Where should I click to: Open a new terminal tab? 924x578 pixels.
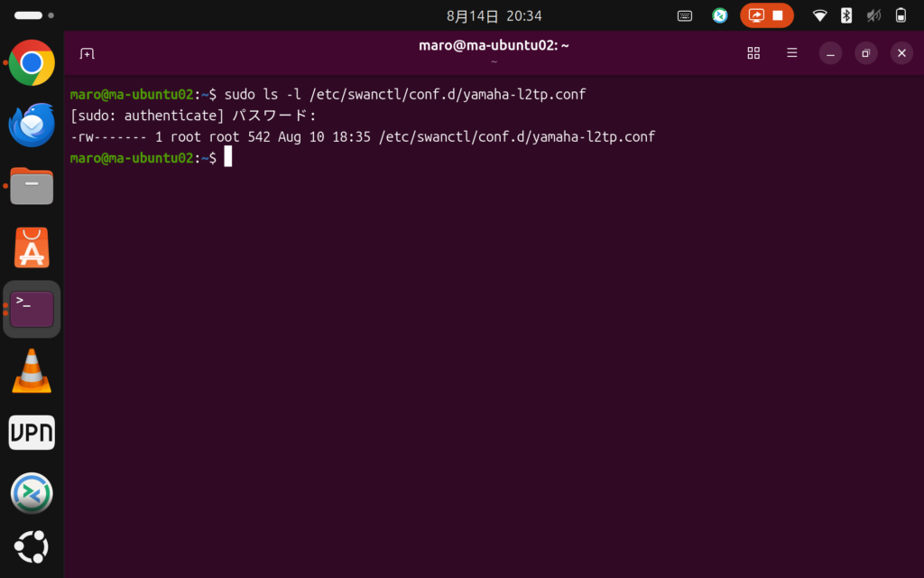(88, 53)
